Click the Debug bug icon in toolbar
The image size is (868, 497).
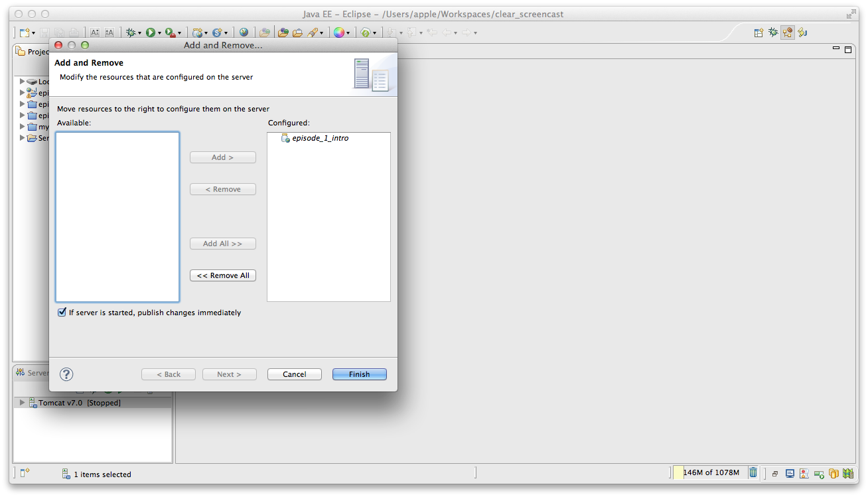(131, 32)
